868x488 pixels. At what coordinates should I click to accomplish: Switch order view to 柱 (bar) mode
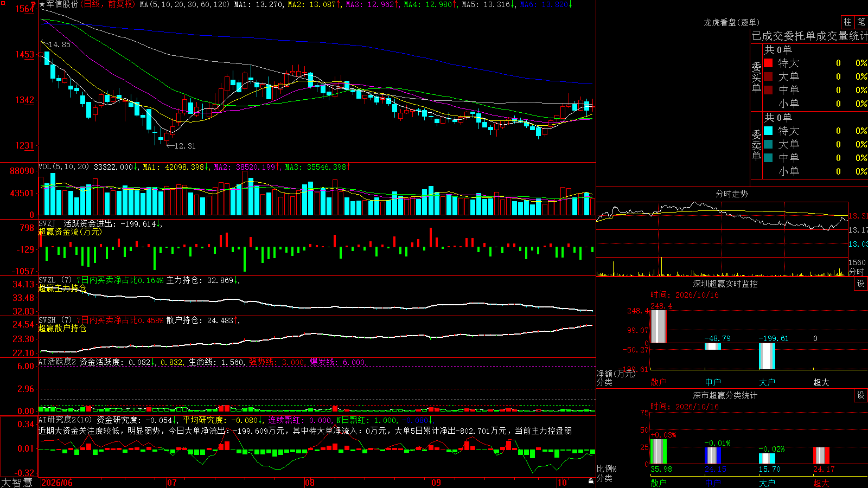click(x=847, y=22)
